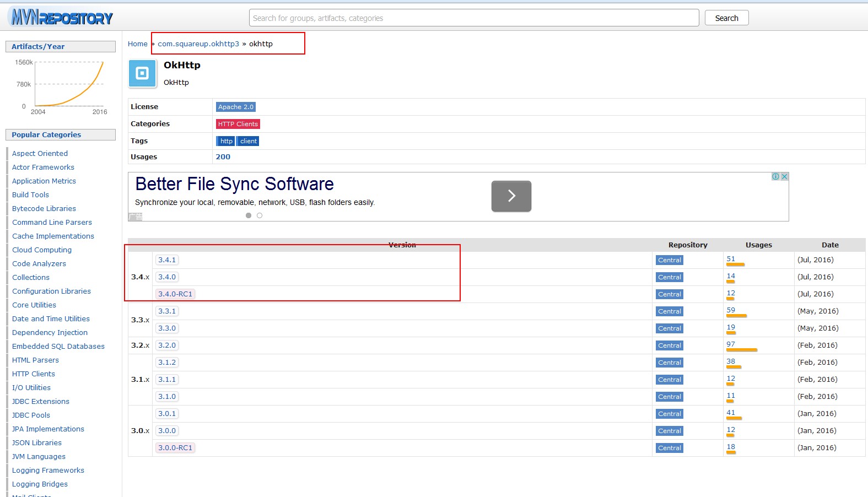Go to com.squareup.okhttp3 breadcrumb
Screen dimensions: 868x497
click(198, 44)
